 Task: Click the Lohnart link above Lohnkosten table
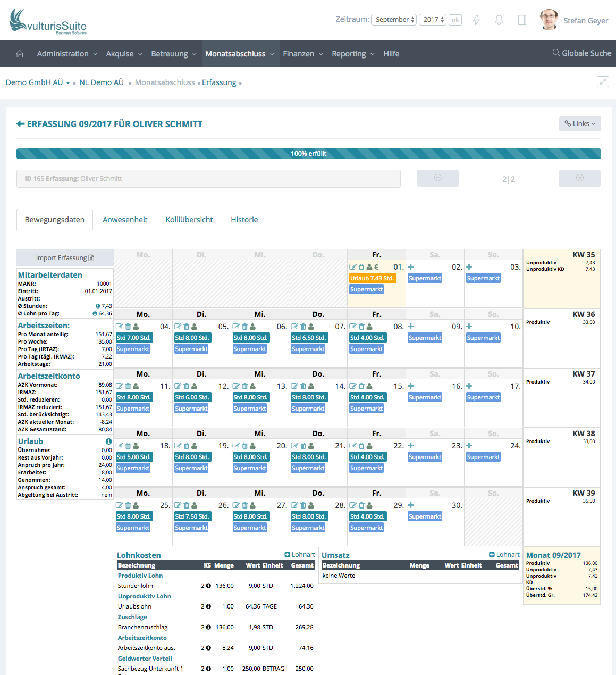coord(300,555)
